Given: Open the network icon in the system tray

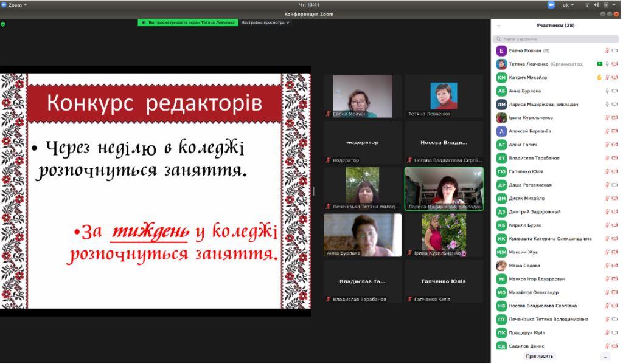Looking at the screenshot, I should click(587, 5).
